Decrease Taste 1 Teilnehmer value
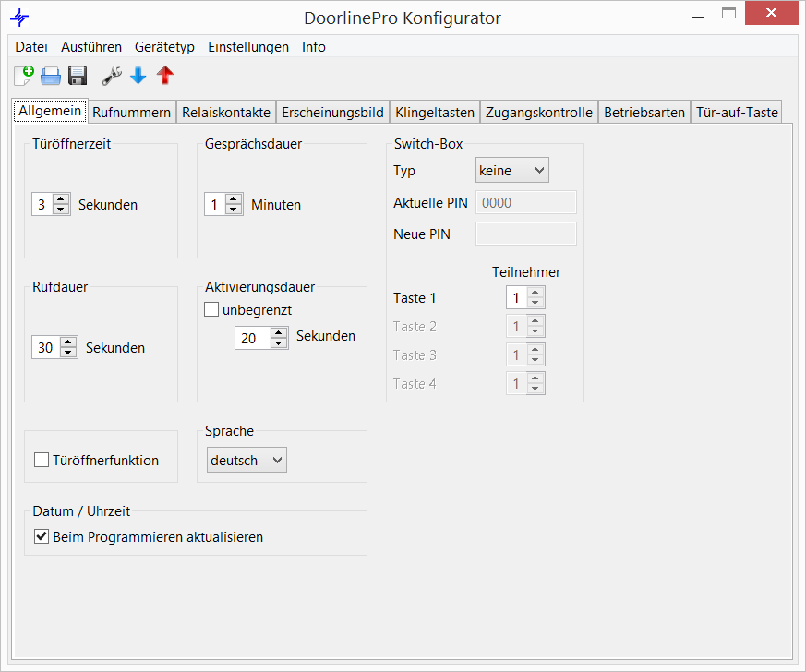 tap(535, 303)
